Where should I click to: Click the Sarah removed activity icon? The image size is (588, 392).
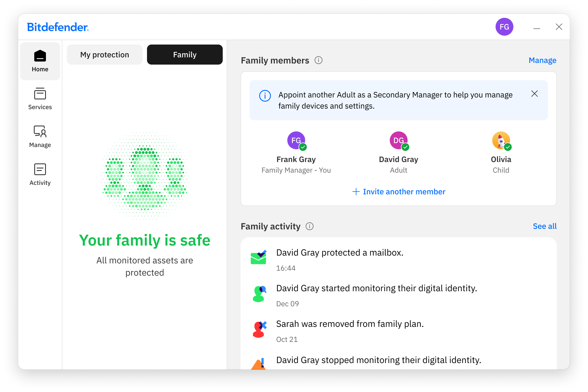tap(259, 329)
